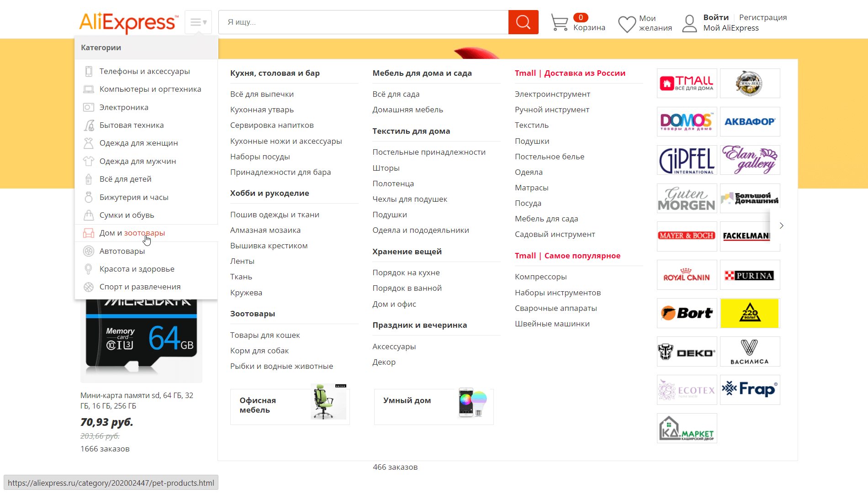868x493 pixels.
Task: Open Мой AliExpress account link
Action: (731, 28)
